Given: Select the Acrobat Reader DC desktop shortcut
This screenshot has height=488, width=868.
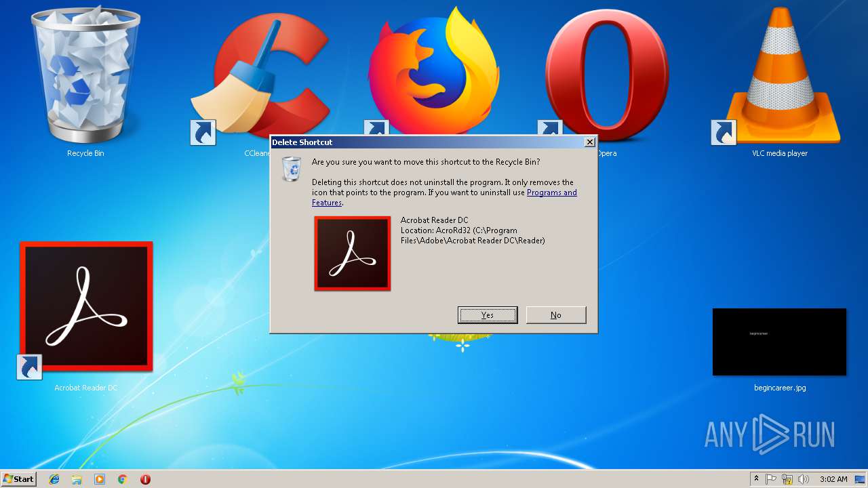Looking at the screenshot, I should pyautogui.click(x=85, y=315).
